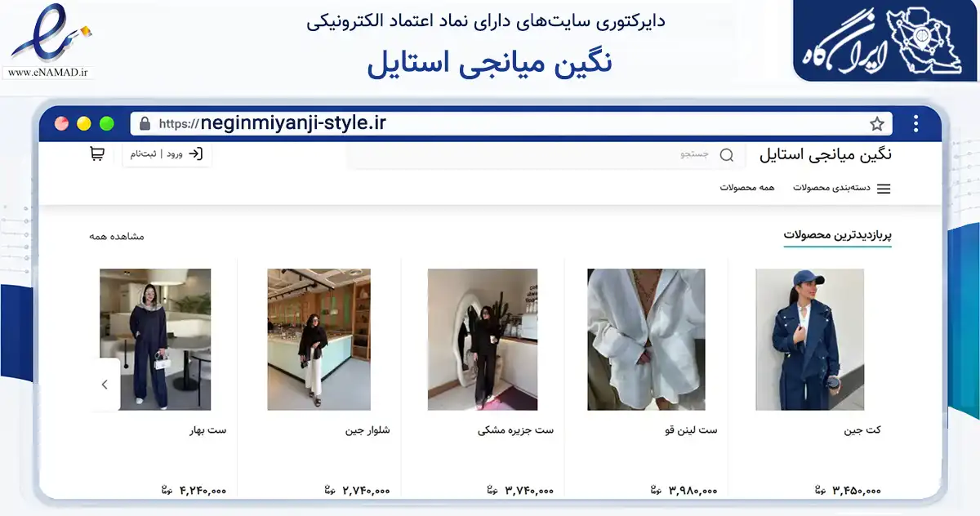Click the ۳,۹۸۰,۰۰۰ price of ست لینن قو
Viewport: 980px width, 516px height.
coord(693,491)
